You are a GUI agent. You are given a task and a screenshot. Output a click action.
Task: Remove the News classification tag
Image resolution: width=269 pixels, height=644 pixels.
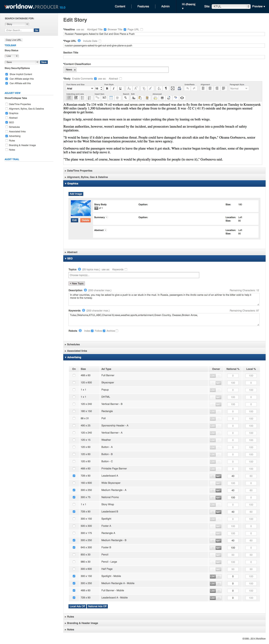click(x=75, y=70)
